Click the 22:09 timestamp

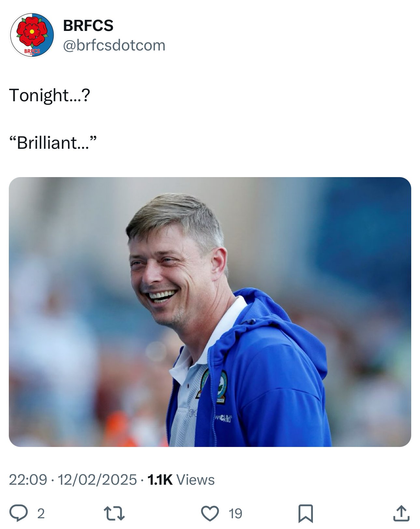click(28, 480)
